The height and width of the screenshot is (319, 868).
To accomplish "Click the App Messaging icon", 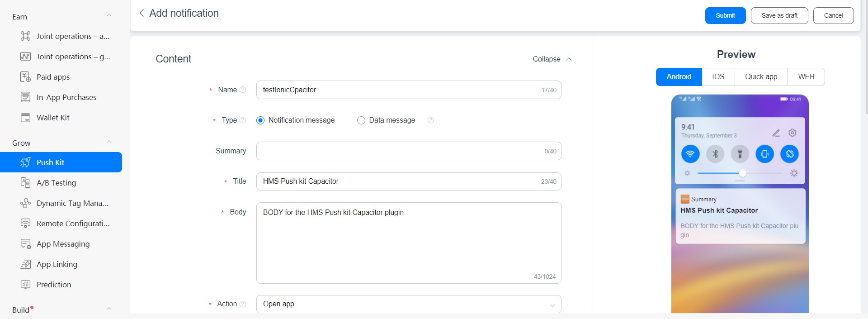I will [x=25, y=244].
